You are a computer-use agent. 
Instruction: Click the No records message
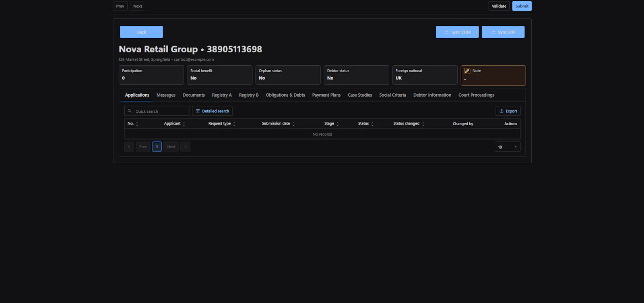[322, 134]
